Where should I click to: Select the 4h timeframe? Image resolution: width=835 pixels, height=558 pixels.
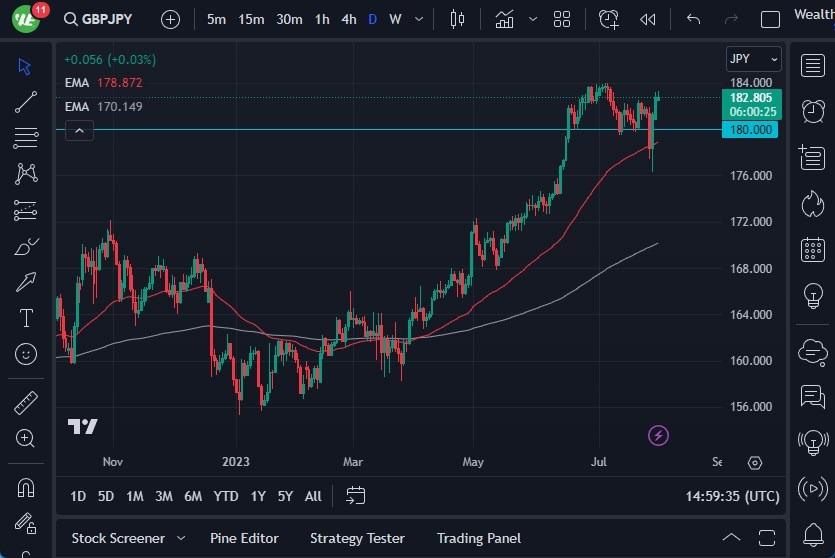pyautogui.click(x=348, y=19)
